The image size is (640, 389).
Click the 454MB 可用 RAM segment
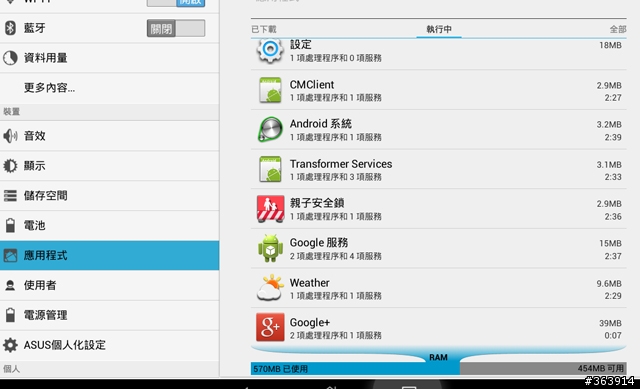tap(543, 369)
